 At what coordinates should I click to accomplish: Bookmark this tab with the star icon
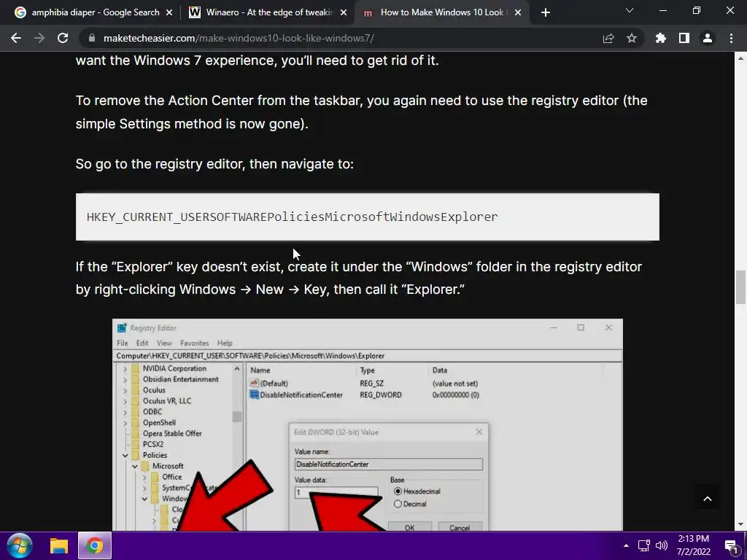632,38
